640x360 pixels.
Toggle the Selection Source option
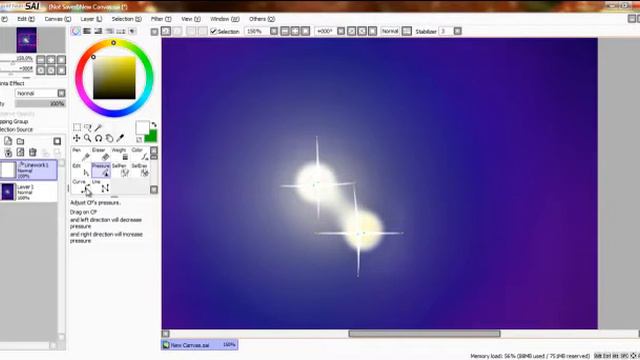coord(16,129)
